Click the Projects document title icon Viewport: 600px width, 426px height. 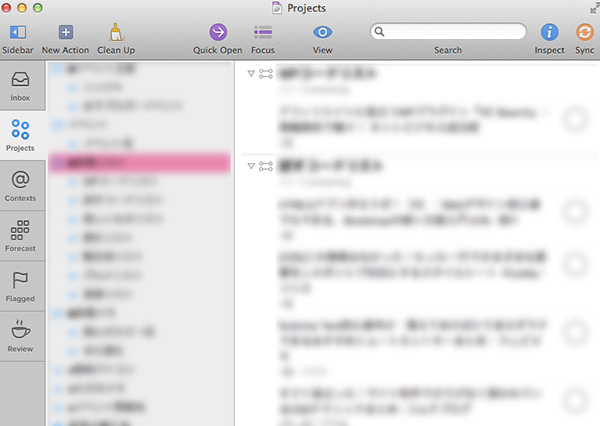277,8
